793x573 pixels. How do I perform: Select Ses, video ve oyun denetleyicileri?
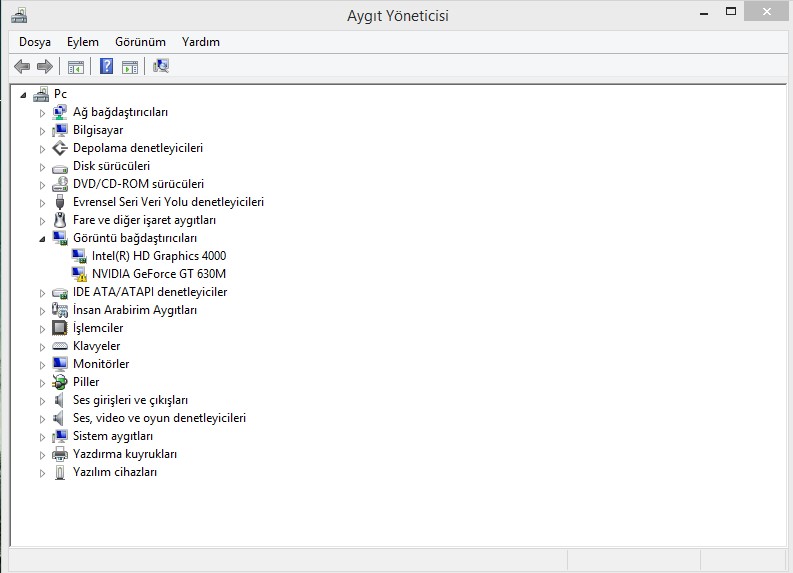[x=159, y=418]
